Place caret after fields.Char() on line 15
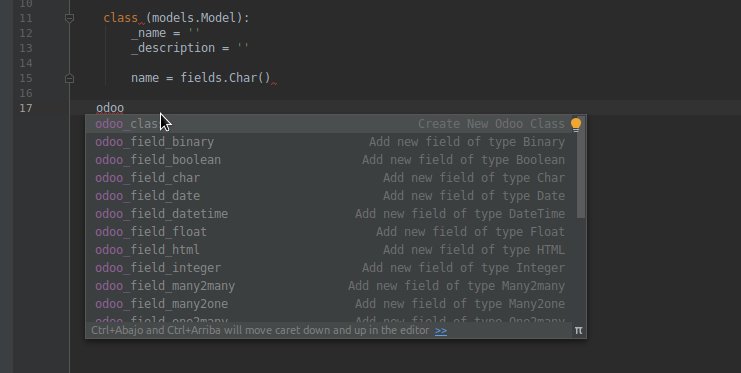This screenshot has width=741, height=373. [x=271, y=78]
